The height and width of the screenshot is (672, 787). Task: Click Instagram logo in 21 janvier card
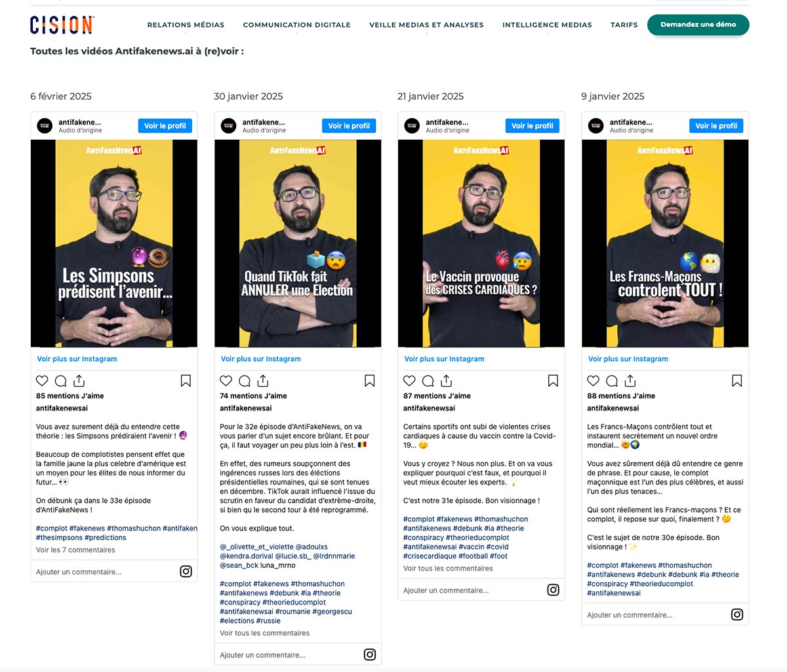pyautogui.click(x=553, y=590)
